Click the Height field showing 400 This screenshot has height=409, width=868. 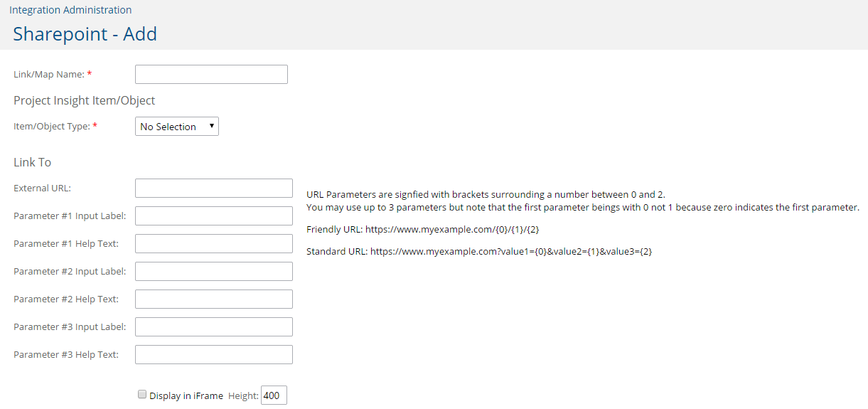coord(274,395)
